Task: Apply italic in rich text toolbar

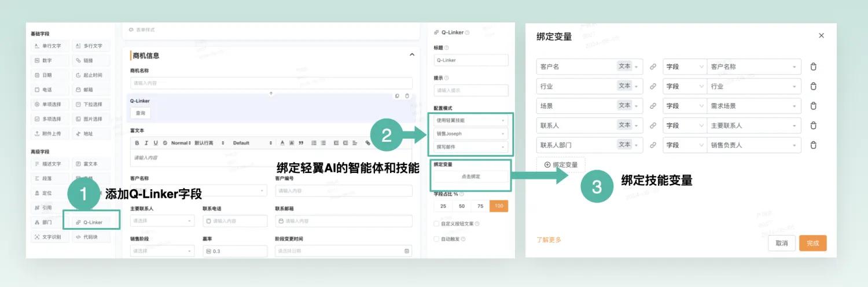Action: click(x=146, y=143)
